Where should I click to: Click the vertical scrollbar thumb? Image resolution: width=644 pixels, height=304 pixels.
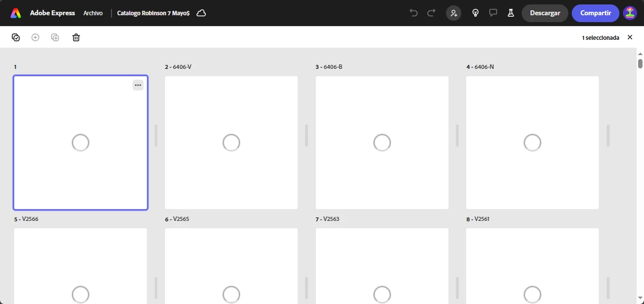click(x=640, y=63)
